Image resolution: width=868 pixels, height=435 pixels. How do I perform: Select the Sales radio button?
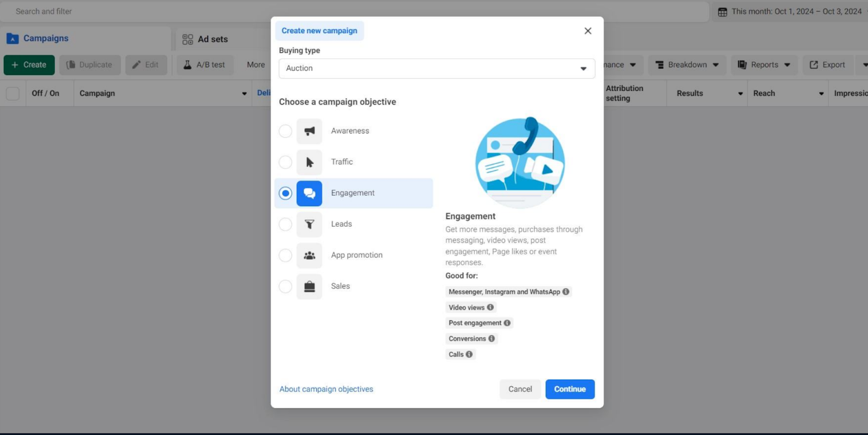click(285, 286)
